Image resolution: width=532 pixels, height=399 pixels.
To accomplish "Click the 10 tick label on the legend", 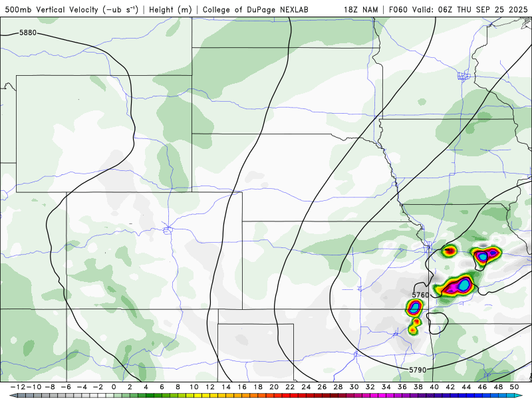I will coord(194,387).
